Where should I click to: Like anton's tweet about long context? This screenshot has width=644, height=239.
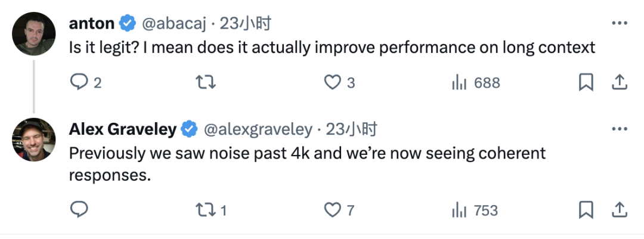(x=332, y=83)
